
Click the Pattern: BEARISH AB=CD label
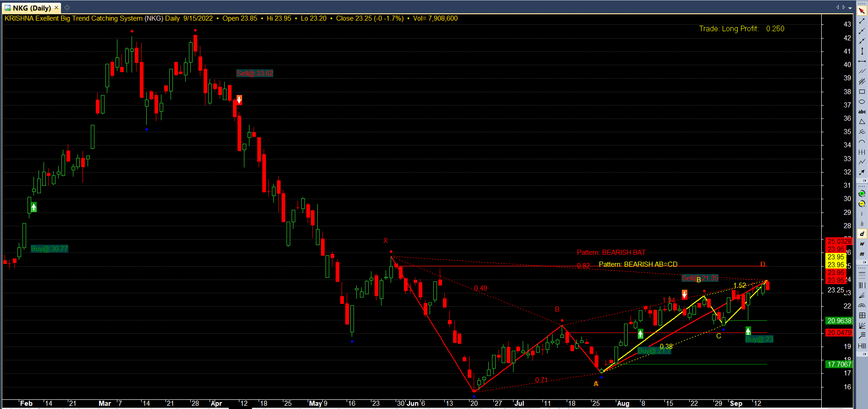(x=638, y=264)
